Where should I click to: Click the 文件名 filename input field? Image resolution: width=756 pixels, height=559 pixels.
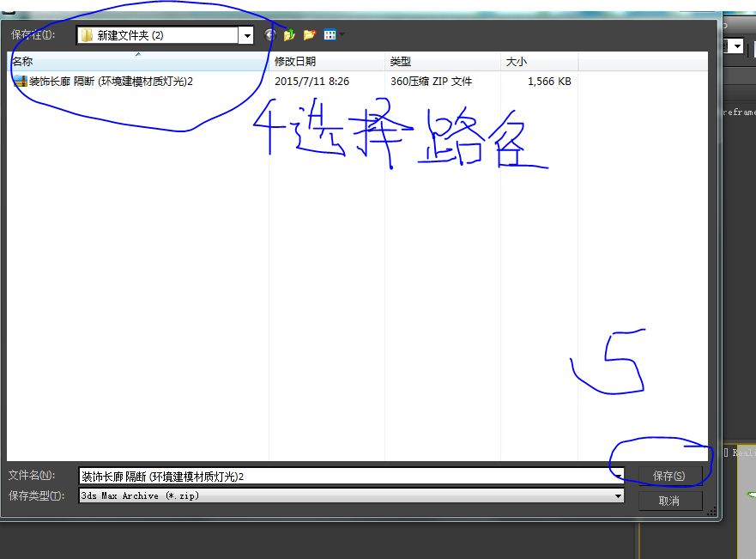[x=351, y=477]
